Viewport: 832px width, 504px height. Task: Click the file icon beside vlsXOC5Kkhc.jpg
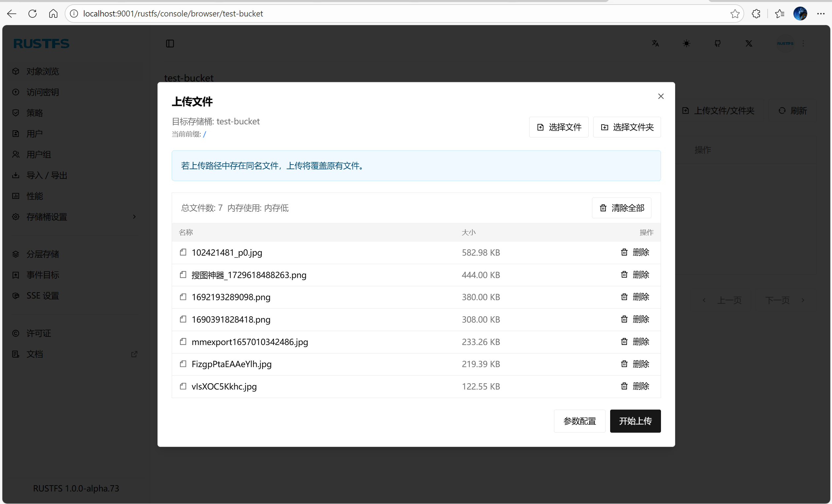point(183,386)
